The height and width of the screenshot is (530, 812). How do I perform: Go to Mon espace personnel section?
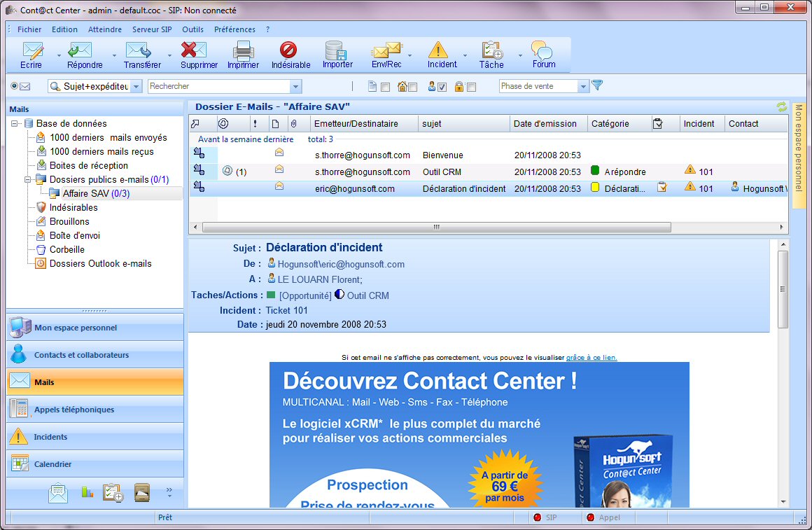coord(95,328)
